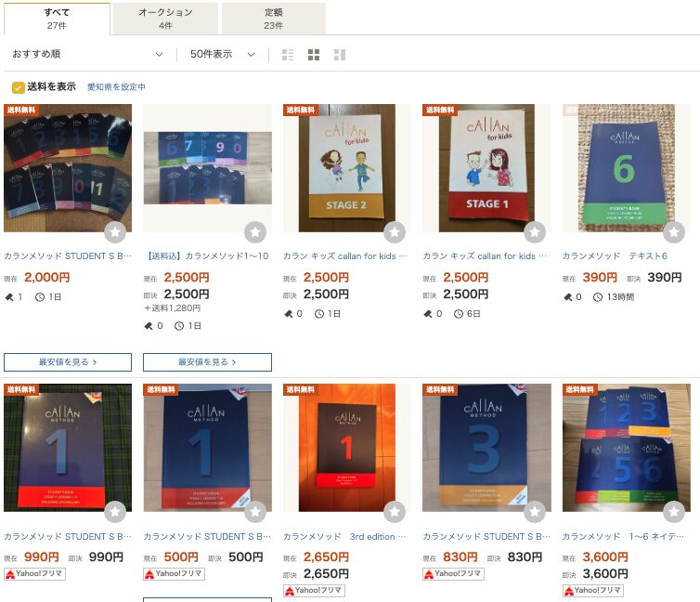Open the 3,600円 Callan 1〜6 set thumbnail

(x=627, y=448)
